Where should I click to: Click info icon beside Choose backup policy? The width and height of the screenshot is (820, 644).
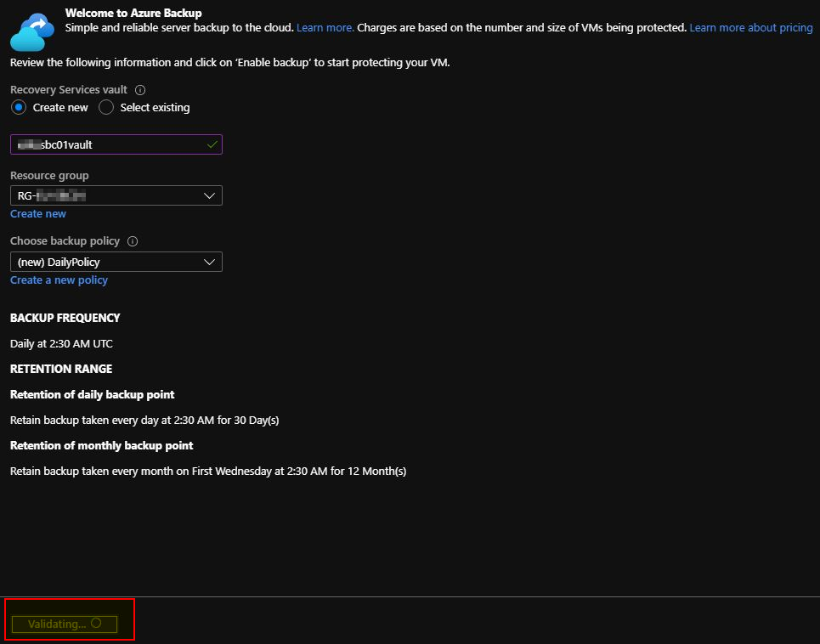coord(133,241)
